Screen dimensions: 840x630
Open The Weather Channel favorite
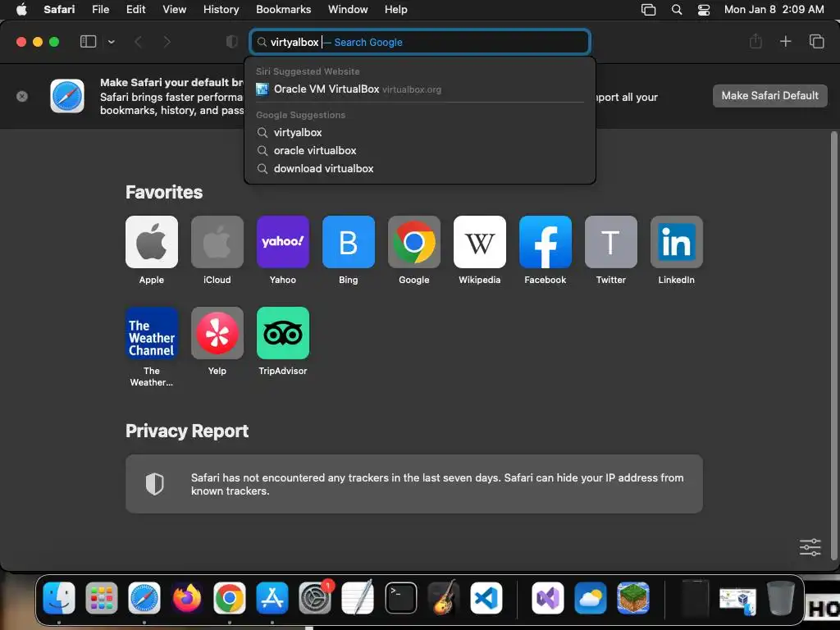152,333
